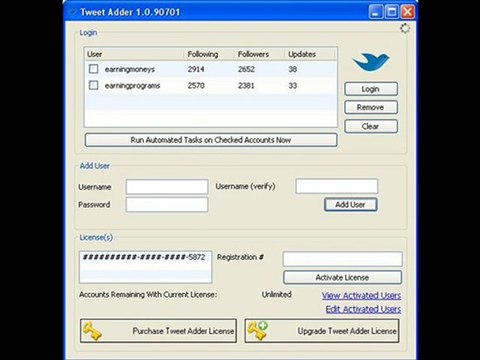Viewport: 480px width, 360px height.
Task: Sort by the Following column header
Action: click(x=209, y=54)
